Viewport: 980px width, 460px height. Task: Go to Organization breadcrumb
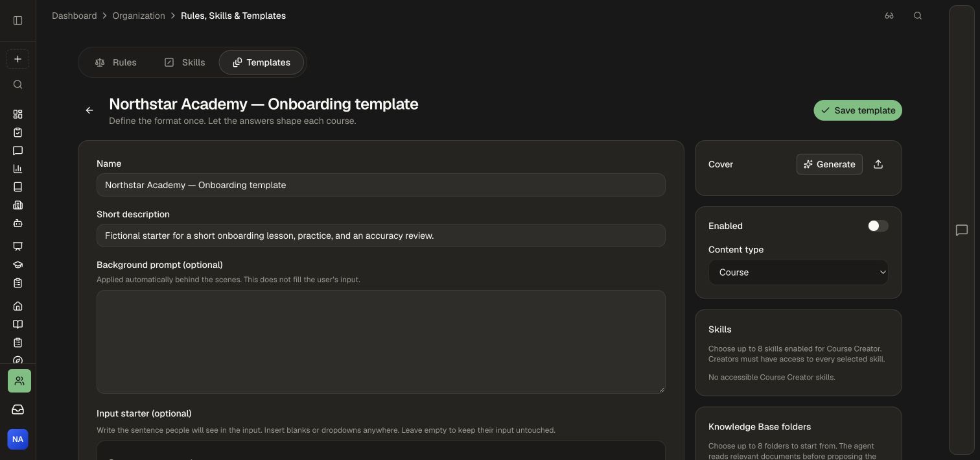[x=139, y=16]
